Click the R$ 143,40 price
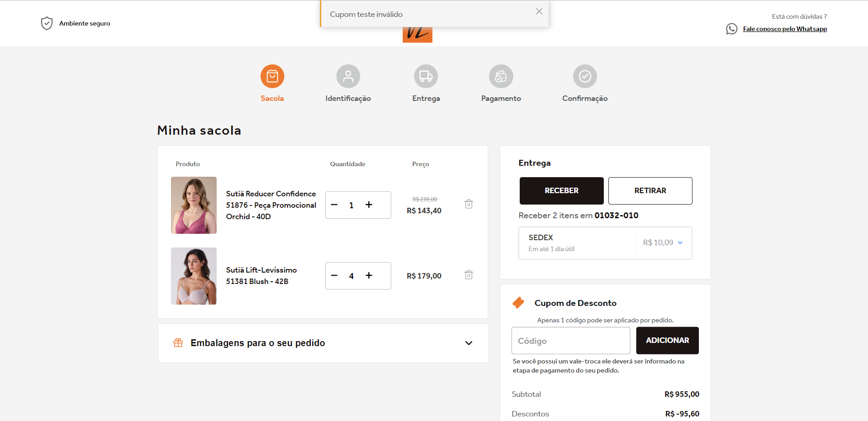The width and height of the screenshot is (868, 421). (x=424, y=211)
